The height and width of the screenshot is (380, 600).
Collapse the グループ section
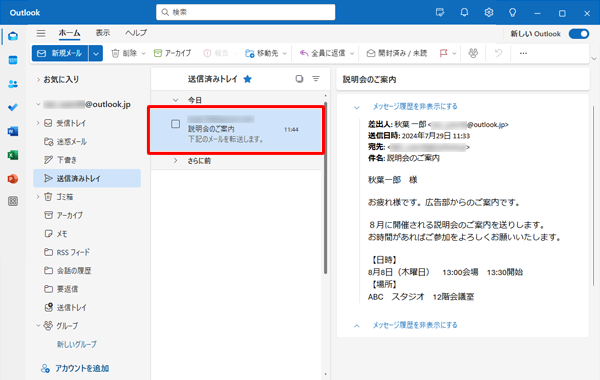[38, 326]
